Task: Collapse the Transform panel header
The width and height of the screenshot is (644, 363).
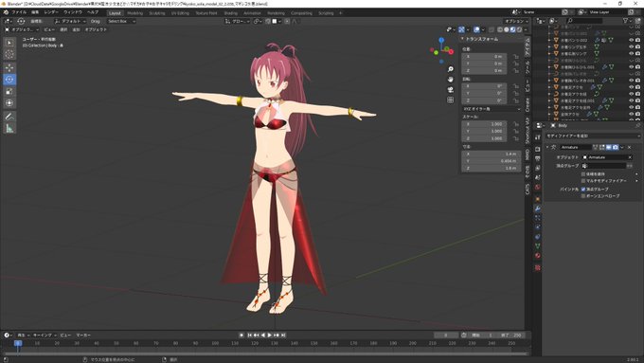Action: tap(479, 39)
